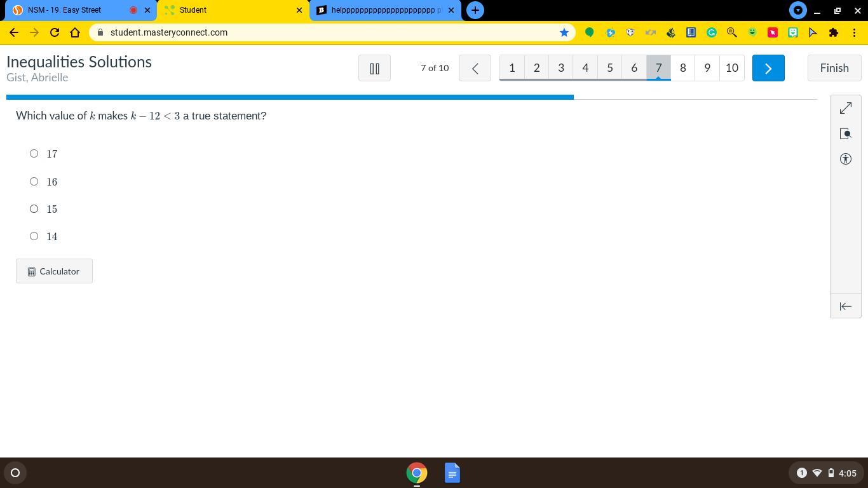Pause the assessment
Viewport: 868px width, 488px height.
pyautogui.click(x=375, y=68)
